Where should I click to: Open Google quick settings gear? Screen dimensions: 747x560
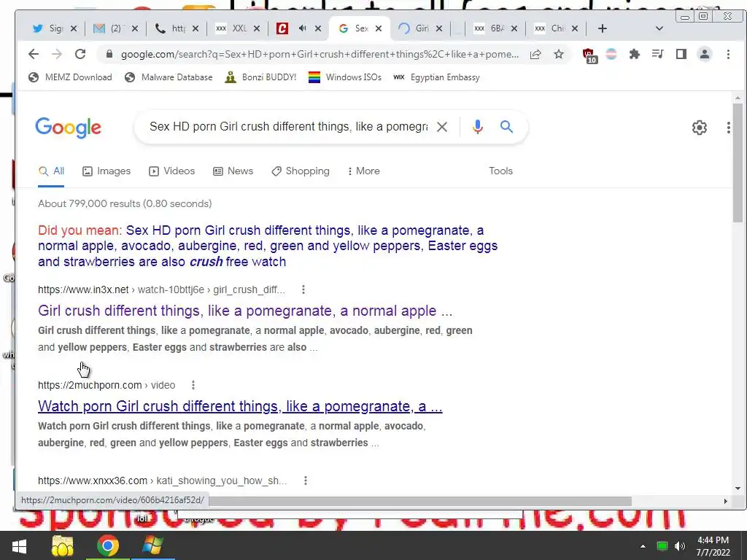coord(700,128)
